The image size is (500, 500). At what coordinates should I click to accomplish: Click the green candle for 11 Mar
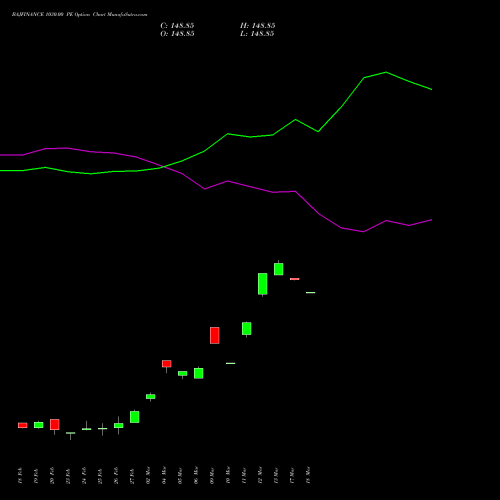247,328
